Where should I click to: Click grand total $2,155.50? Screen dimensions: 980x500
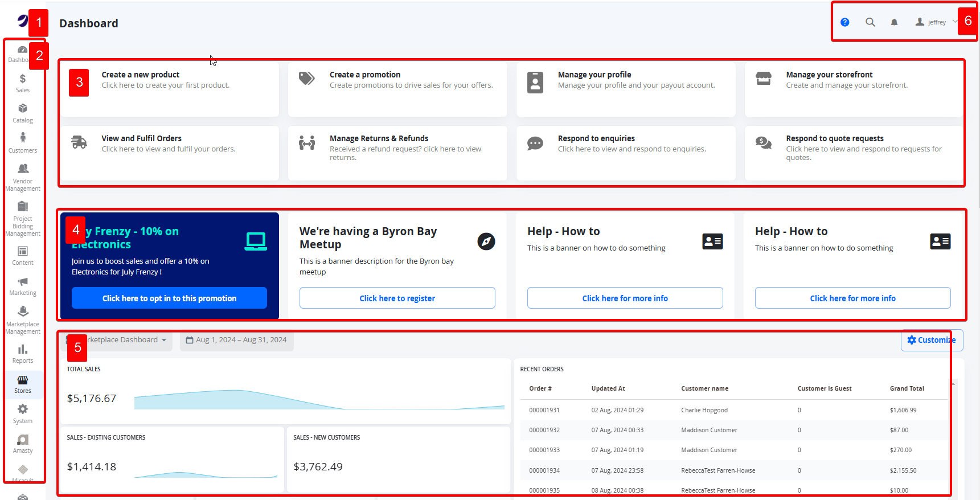click(x=903, y=470)
